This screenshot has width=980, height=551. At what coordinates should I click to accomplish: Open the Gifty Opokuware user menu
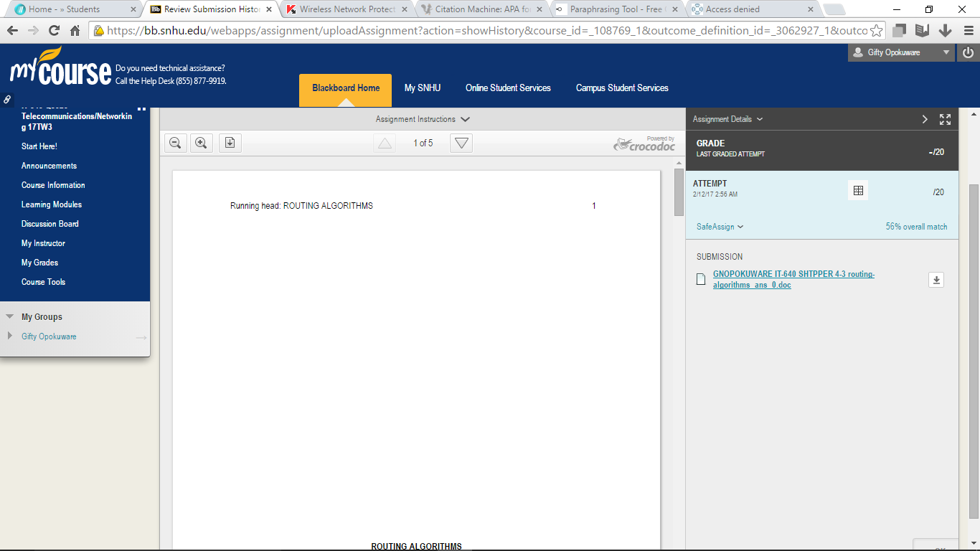coord(901,52)
